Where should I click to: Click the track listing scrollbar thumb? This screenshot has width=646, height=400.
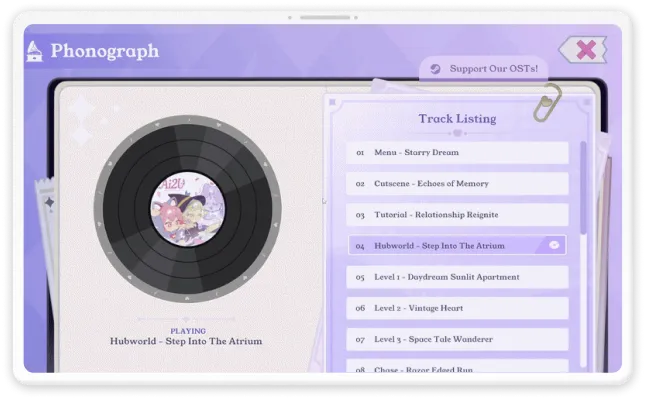coord(583,188)
